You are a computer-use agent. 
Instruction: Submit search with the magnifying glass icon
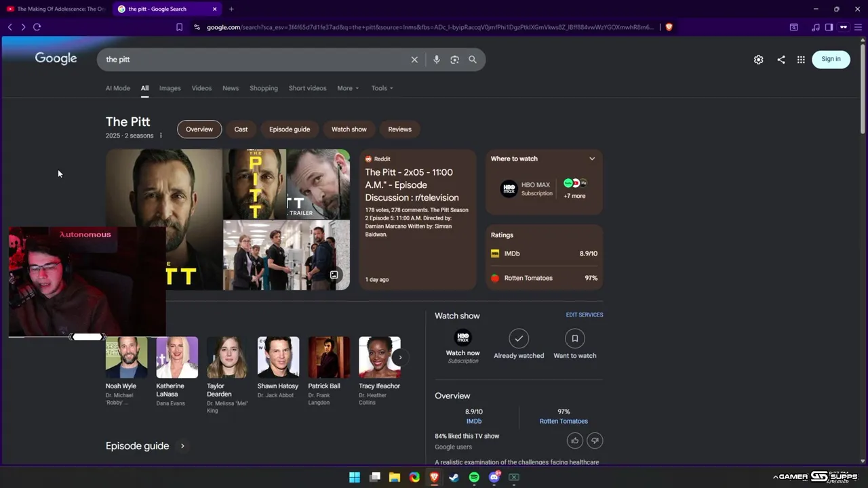473,60
